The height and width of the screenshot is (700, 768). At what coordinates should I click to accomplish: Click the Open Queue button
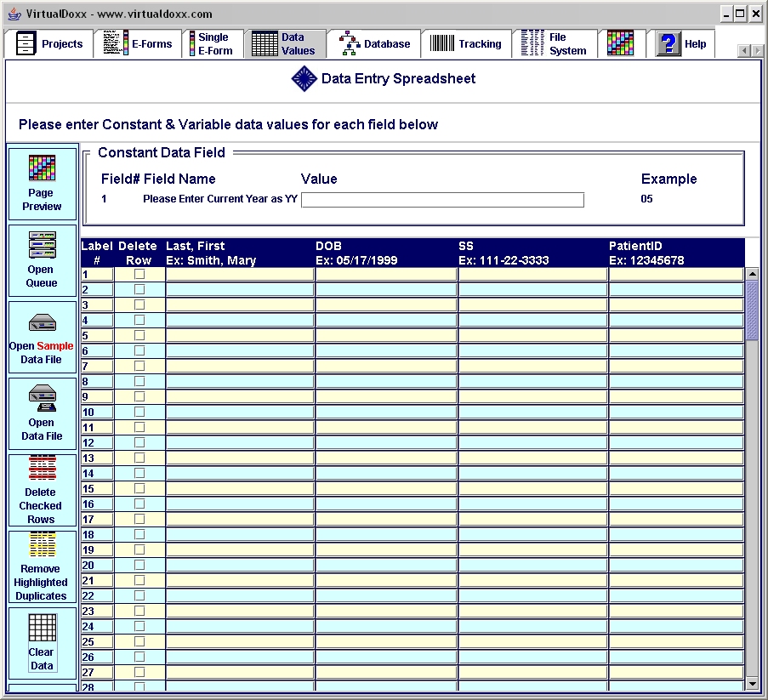coord(43,260)
